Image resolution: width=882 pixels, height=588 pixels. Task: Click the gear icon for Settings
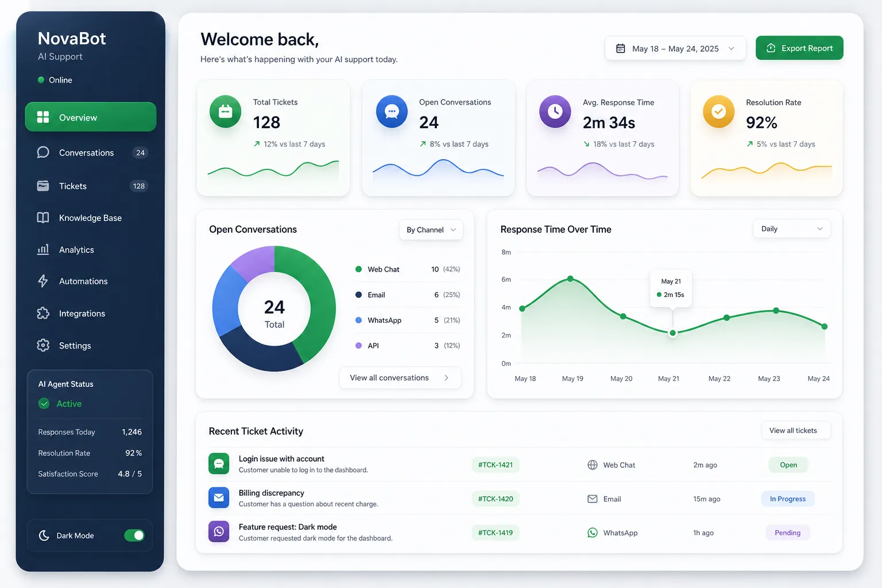click(x=43, y=345)
